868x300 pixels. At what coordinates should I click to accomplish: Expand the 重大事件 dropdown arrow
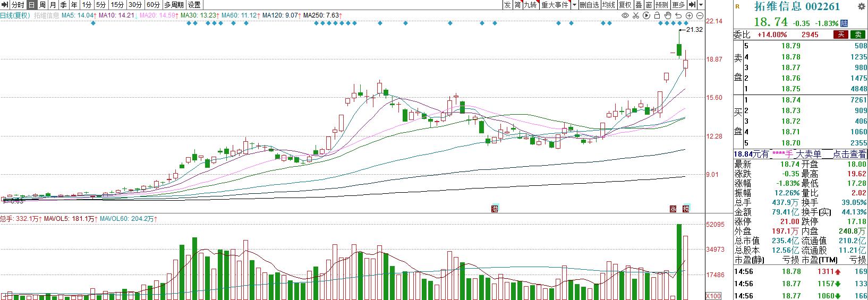574,5
